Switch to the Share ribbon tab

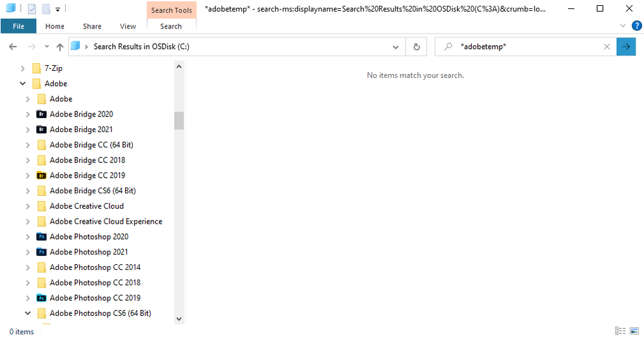click(x=92, y=26)
